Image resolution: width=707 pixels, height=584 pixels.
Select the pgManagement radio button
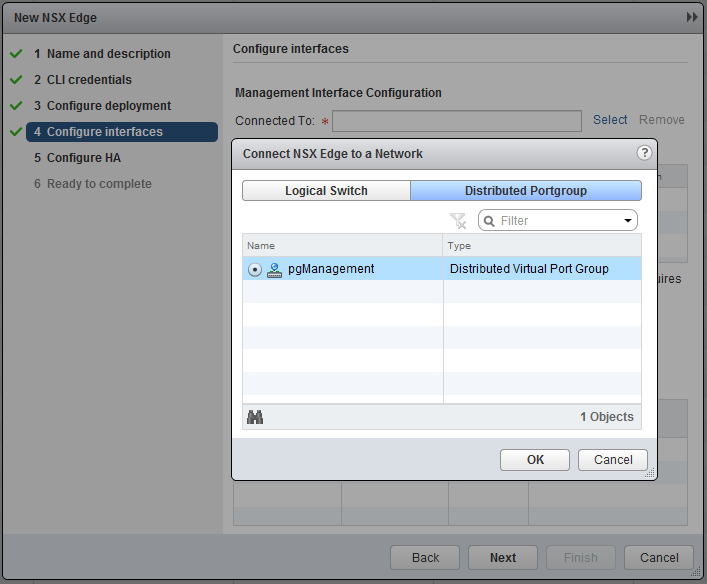[254, 269]
